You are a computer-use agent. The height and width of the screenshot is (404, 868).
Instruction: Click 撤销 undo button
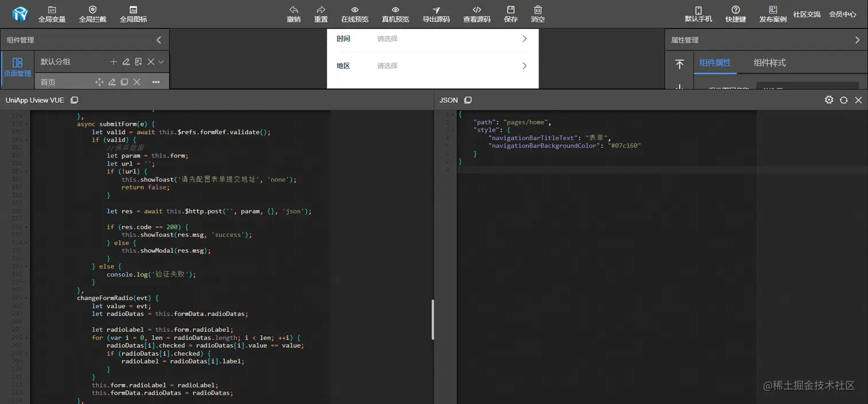pos(293,14)
